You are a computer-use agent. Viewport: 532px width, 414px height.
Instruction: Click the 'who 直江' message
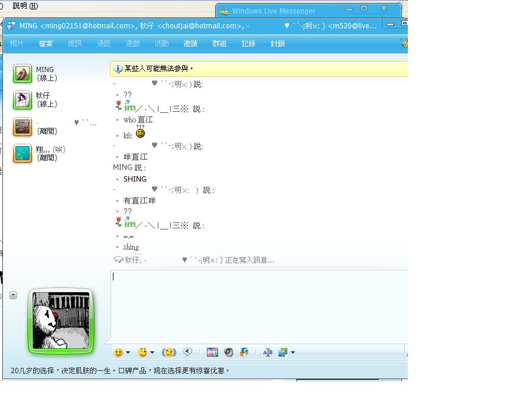pos(138,120)
